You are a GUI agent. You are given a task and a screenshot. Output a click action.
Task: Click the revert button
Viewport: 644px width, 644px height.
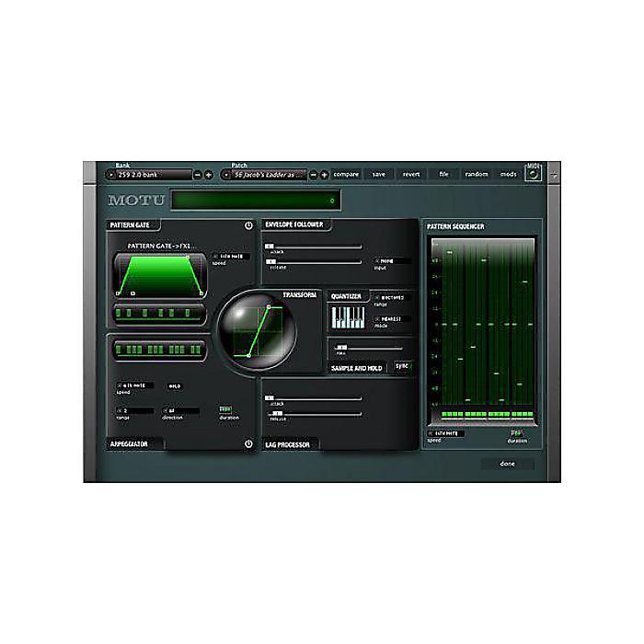[411, 175]
